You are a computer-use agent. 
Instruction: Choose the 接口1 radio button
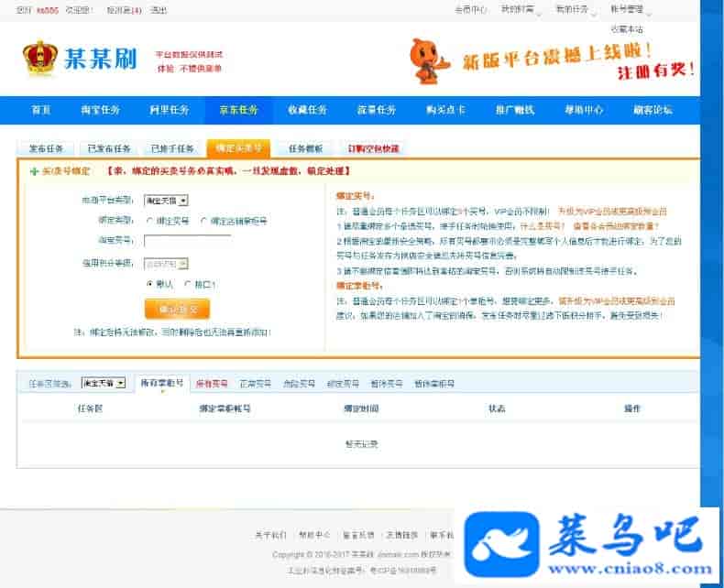(187, 285)
